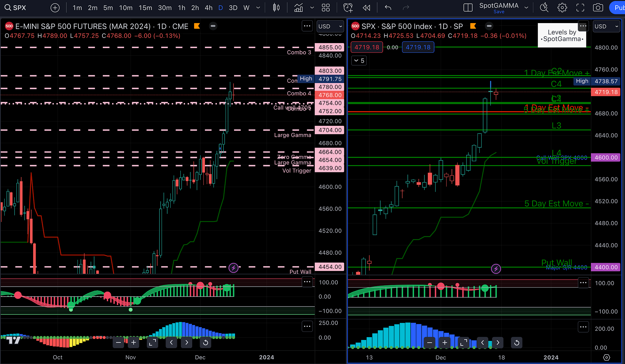Viewport: 625px width, 364px height.
Task: Open more options on E-MINI oscillator pane
Action: [307, 282]
